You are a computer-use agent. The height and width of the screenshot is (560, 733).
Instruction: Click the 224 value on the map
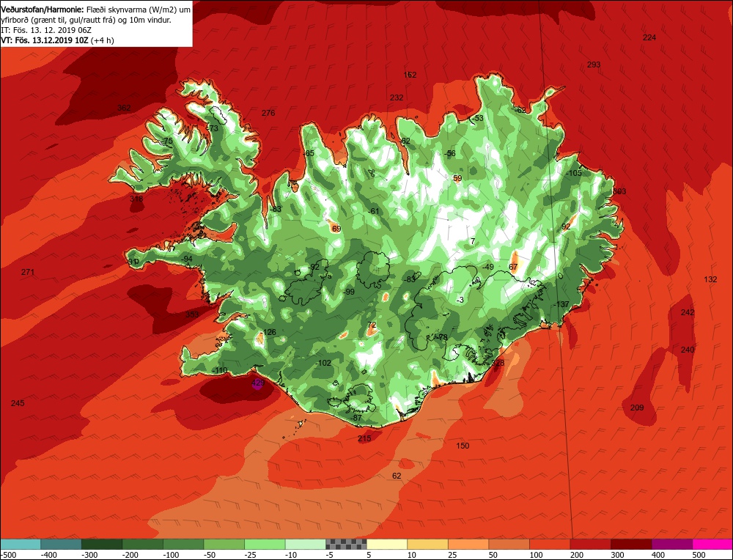(649, 38)
